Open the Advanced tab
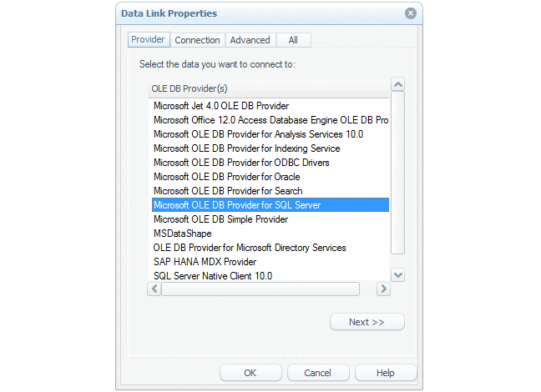Screen dimensions: 541x392 (250, 40)
